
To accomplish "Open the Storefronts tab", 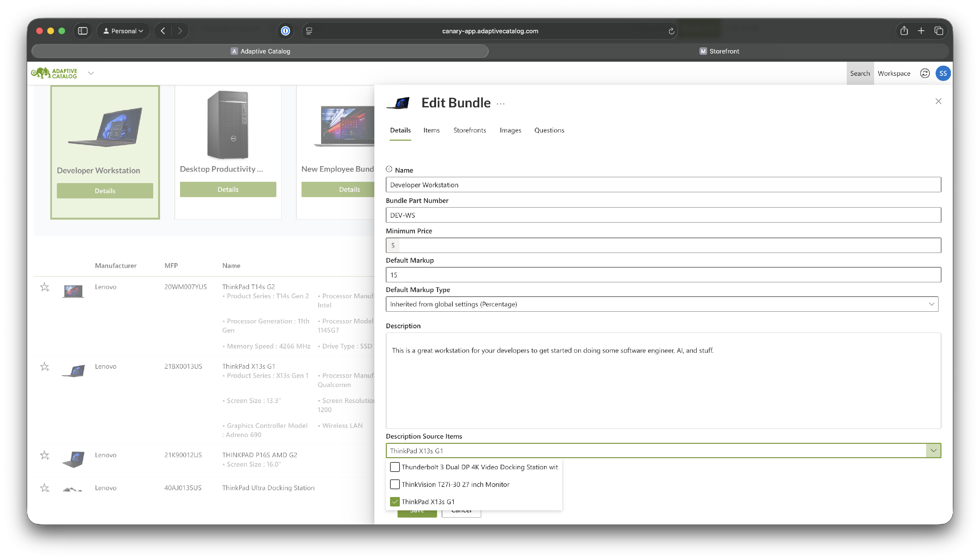I will pos(469,130).
